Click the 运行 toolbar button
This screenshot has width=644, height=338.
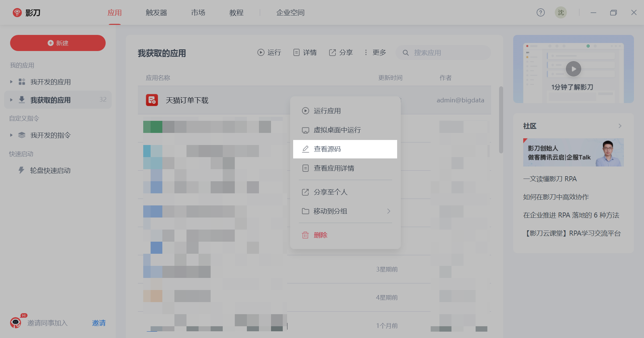(x=269, y=52)
